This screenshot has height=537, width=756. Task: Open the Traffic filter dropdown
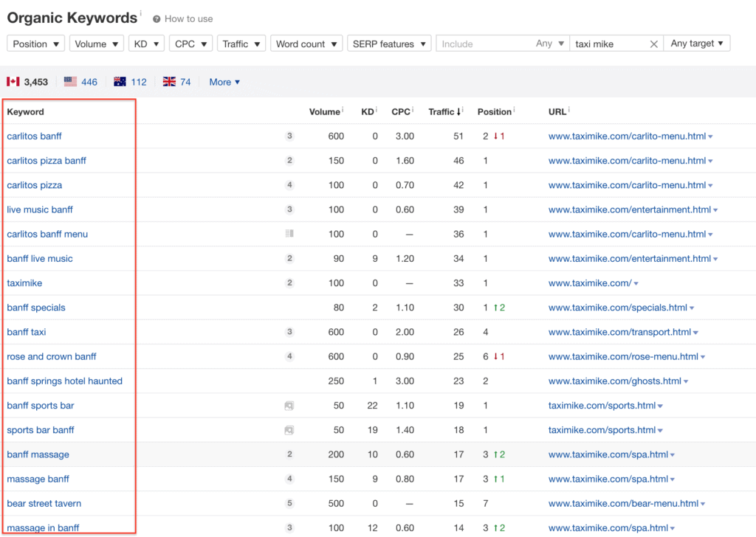[x=241, y=44]
